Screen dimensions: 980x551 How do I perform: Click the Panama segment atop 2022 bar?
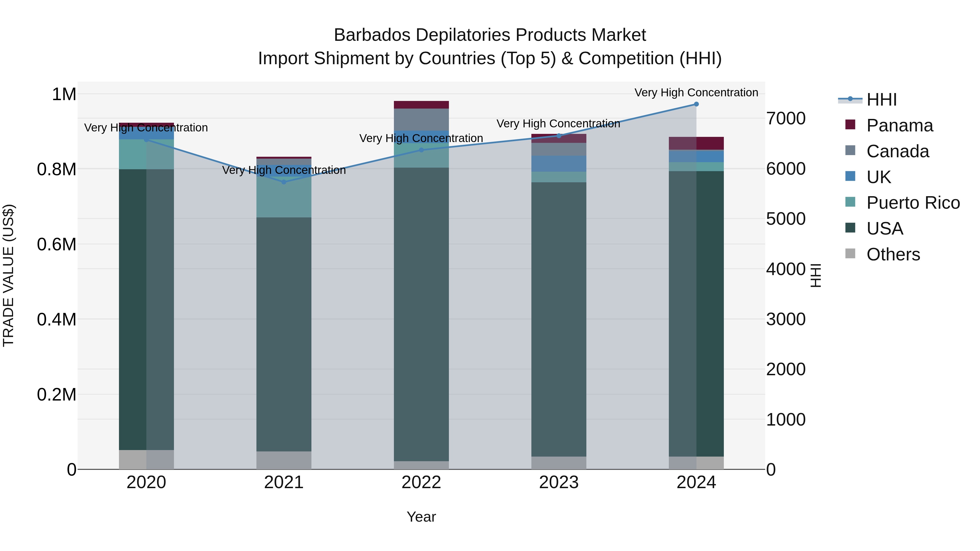tap(421, 105)
